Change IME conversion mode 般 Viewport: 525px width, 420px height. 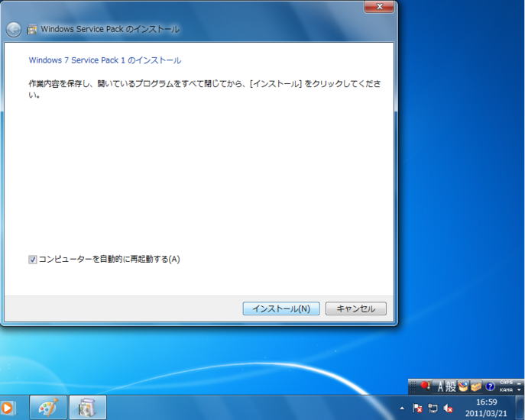tap(451, 387)
